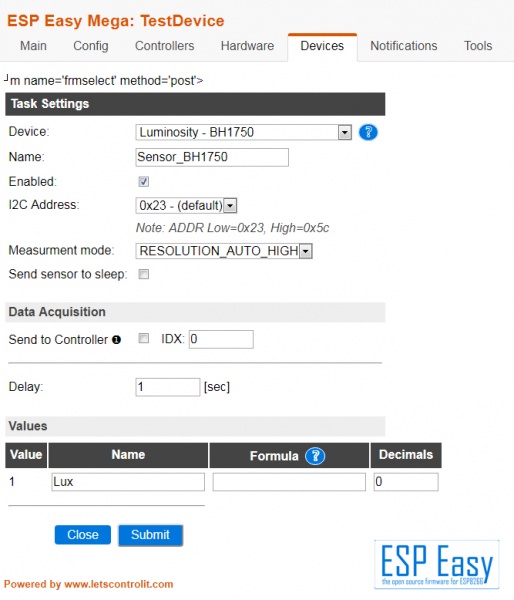
Task: Tick the Send to Controller checkbox
Action: 144,338
